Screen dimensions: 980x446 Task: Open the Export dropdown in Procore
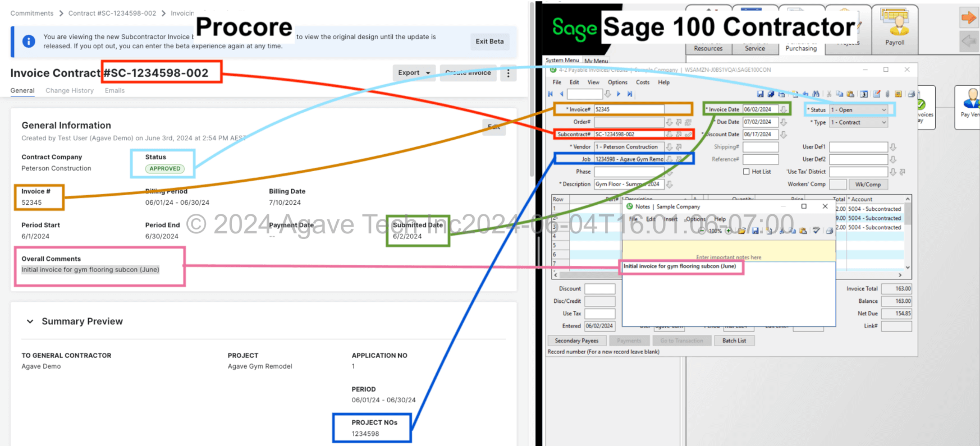point(414,73)
